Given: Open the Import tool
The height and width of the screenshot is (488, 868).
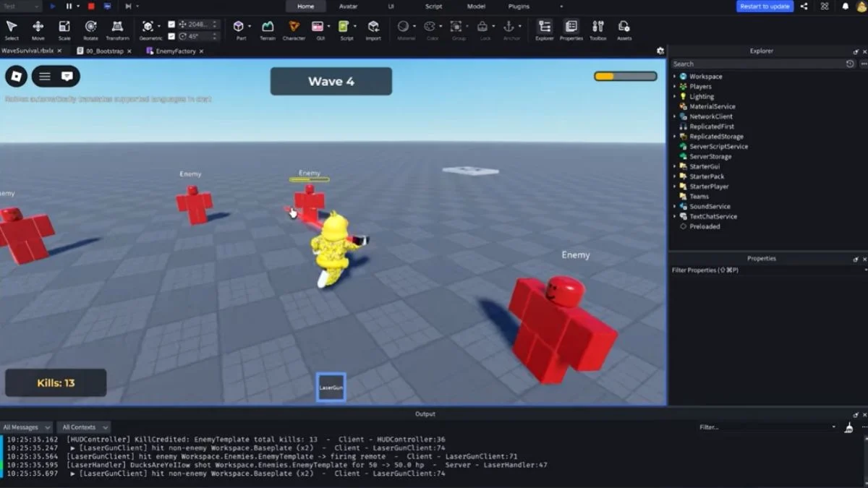Looking at the screenshot, I should point(373,30).
